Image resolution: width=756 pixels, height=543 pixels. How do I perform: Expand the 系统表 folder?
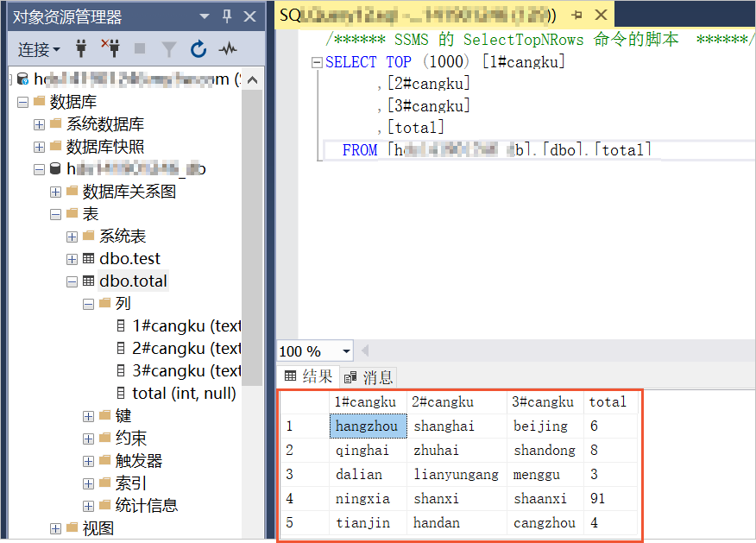(x=72, y=237)
